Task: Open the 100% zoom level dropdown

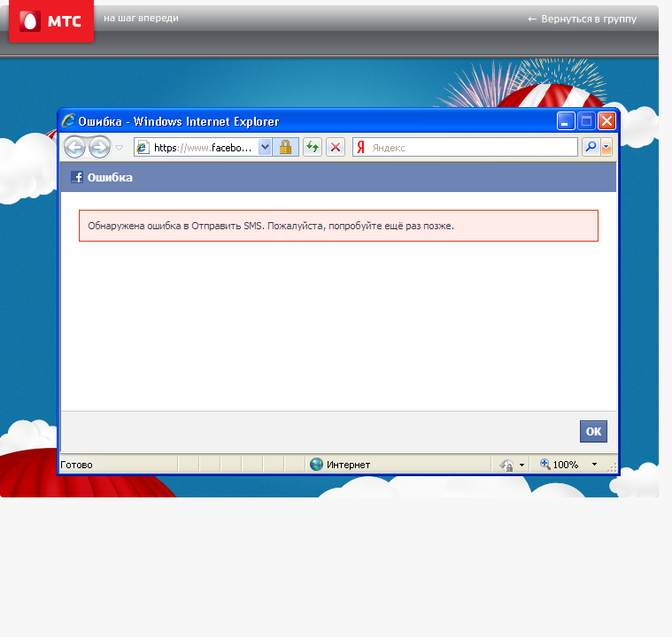Action: (594, 465)
